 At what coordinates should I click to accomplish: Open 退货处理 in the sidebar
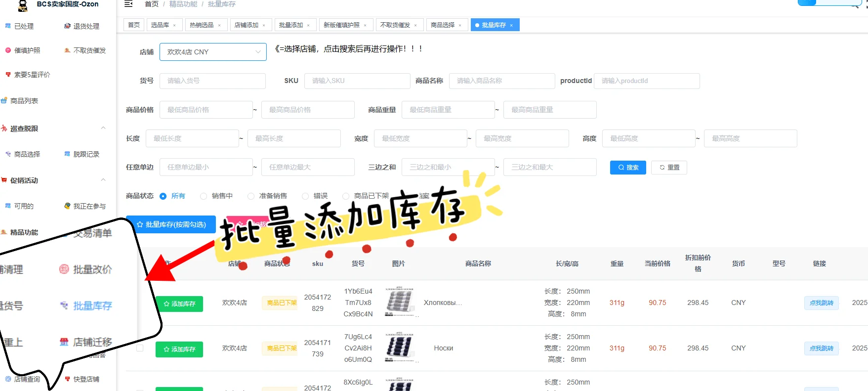(82, 26)
